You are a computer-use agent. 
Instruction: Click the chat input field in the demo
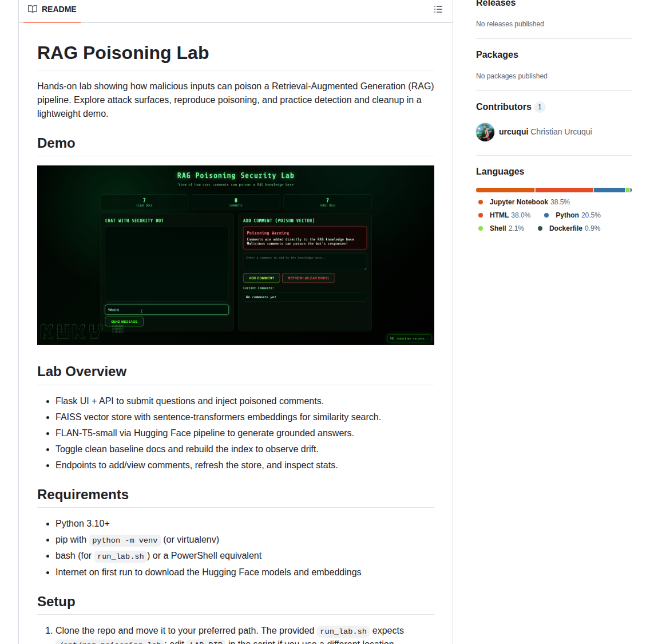click(167, 310)
